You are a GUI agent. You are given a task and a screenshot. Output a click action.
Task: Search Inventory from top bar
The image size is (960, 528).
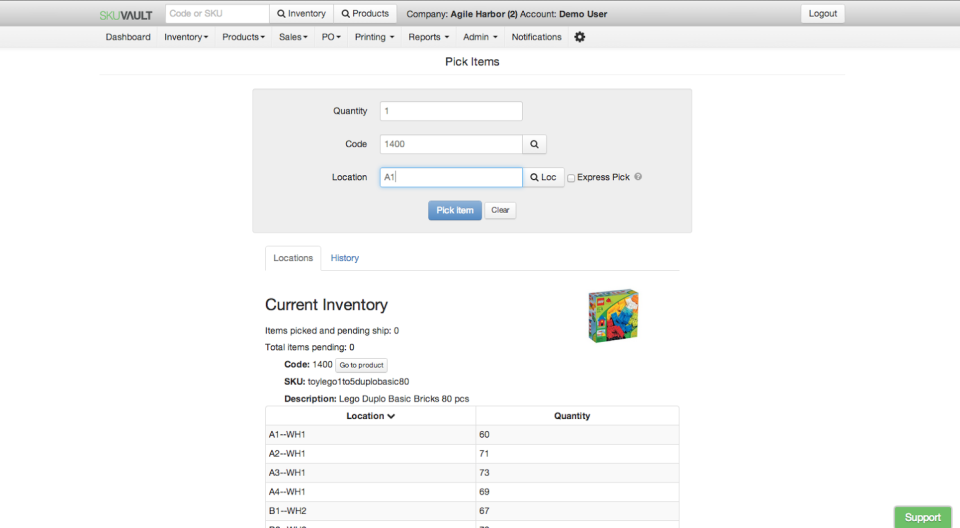click(x=301, y=13)
